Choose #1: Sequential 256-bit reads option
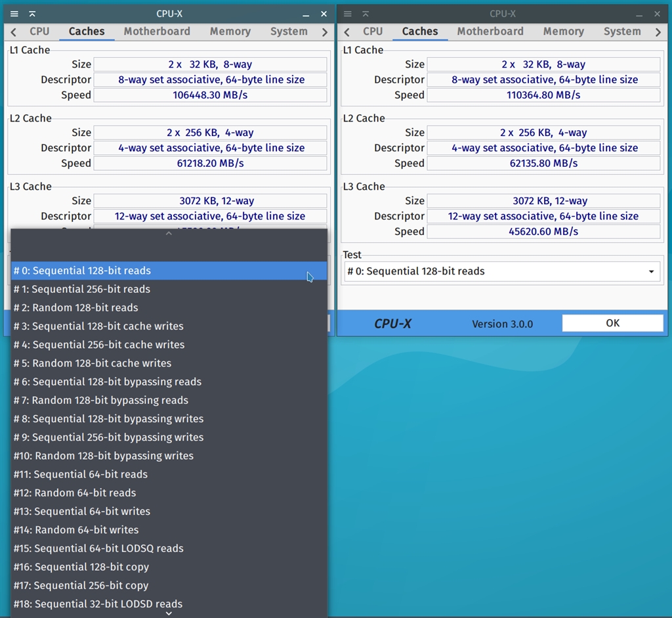The height and width of the screenshot is (618, 672). coord(169,289)
